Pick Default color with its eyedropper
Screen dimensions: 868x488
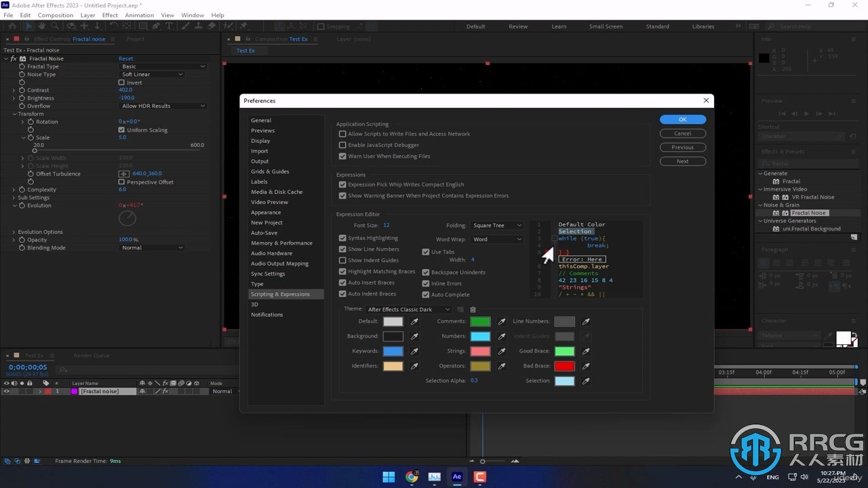coord(414,321)
